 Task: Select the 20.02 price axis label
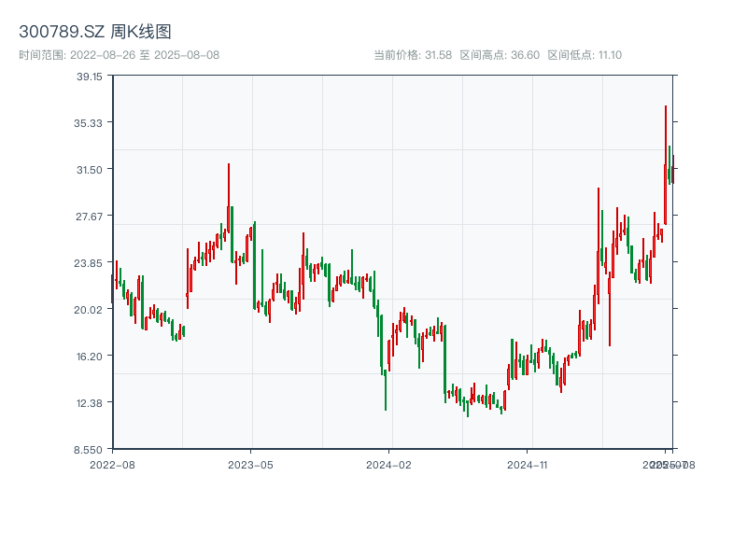(90, 310)
